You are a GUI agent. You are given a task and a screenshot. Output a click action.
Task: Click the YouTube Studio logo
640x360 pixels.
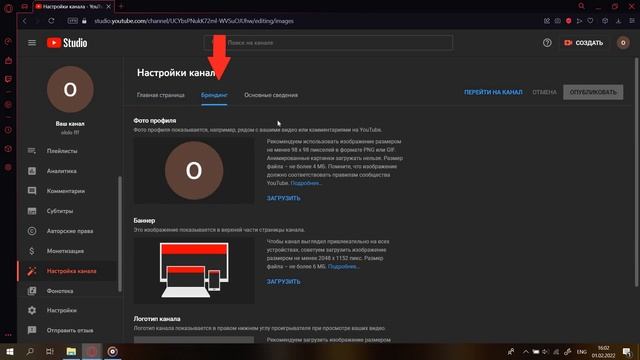[67, 43]
